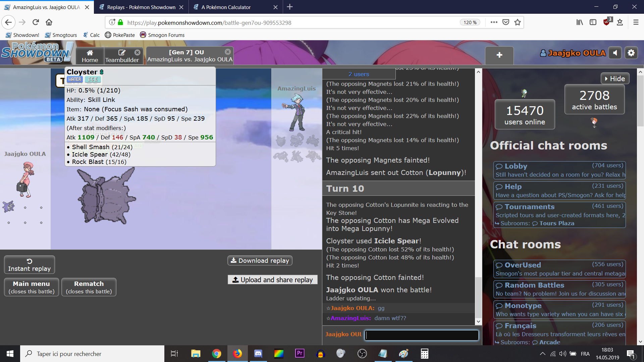The image size is (644, 362).
Task: Open Discord from the Windows taskbar
Action: tap(258, 354)
